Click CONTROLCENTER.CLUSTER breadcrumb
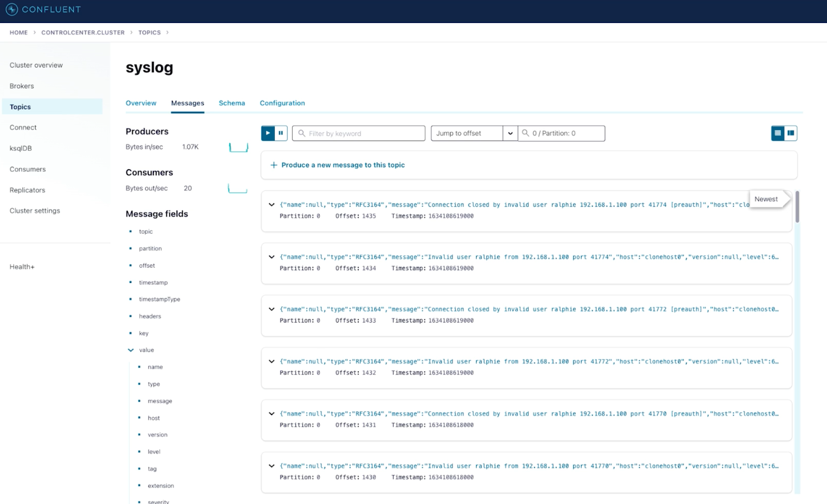The height and width of the screenshot is (504, 827). pyautogui.click(x=82, y=33)
